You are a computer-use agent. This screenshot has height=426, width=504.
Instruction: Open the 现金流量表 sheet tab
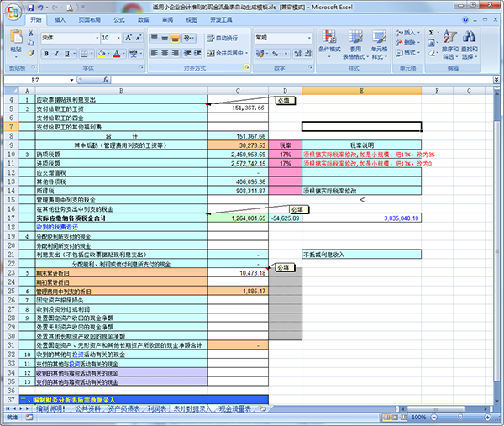[235, 408]
